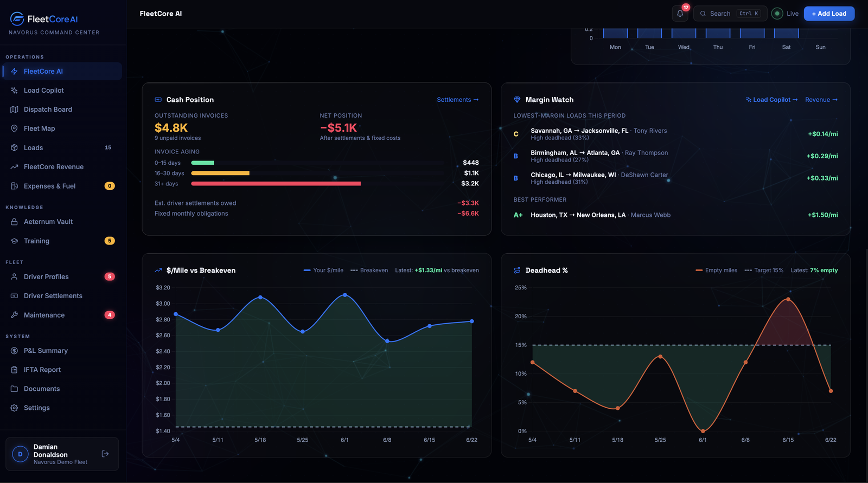
Task: Click the Est. driver settlements owed row
Action: (x=317, y=203)
